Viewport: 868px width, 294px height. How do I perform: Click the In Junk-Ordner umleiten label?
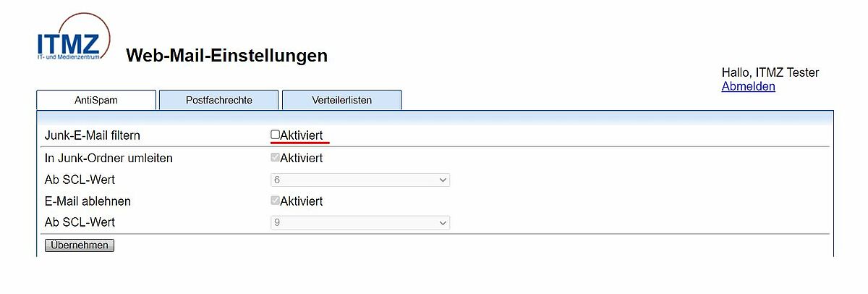point(109,158)
